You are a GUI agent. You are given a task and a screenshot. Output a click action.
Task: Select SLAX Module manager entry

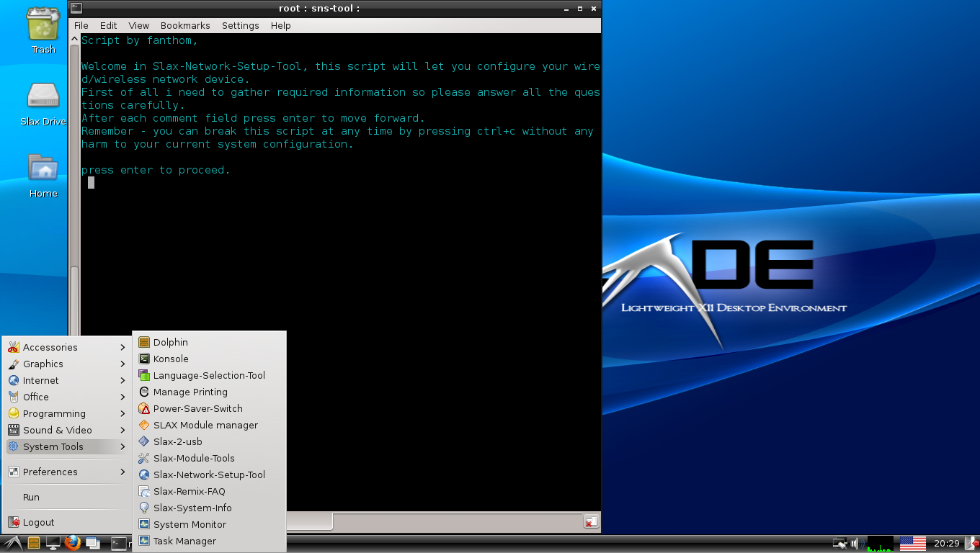tap(205, 425)
